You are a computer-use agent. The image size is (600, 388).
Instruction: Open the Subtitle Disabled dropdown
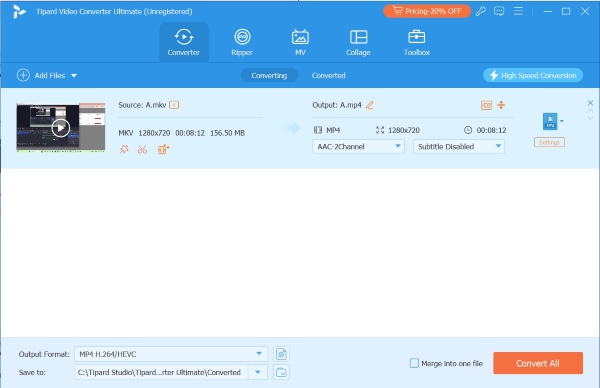459,147
